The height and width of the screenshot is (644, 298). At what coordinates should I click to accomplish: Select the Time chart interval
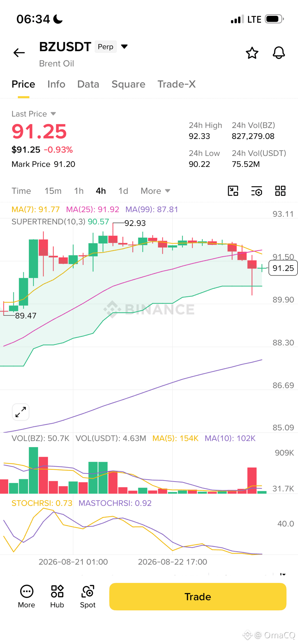[21, 191]
